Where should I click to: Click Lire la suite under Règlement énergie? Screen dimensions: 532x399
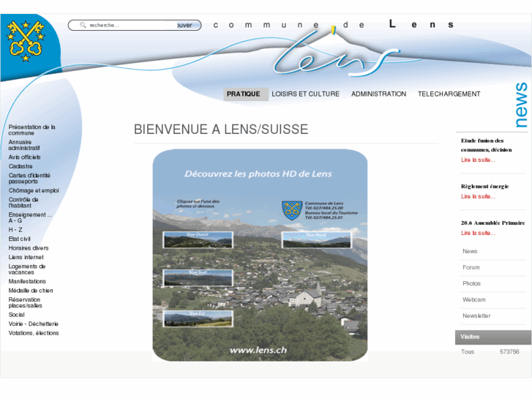[x=478, y=197]
